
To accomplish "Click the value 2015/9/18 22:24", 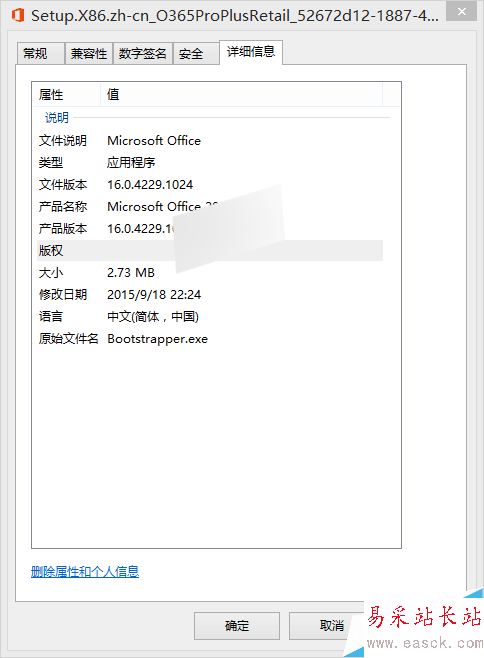I will click(154, 295).
